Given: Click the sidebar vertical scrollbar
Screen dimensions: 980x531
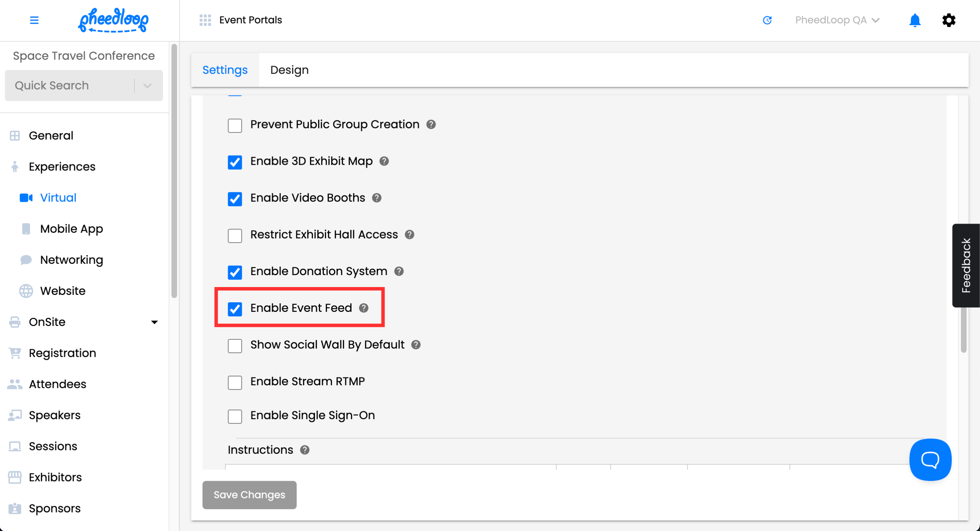Looking at the screenshot, I should [x=174, y=171].
